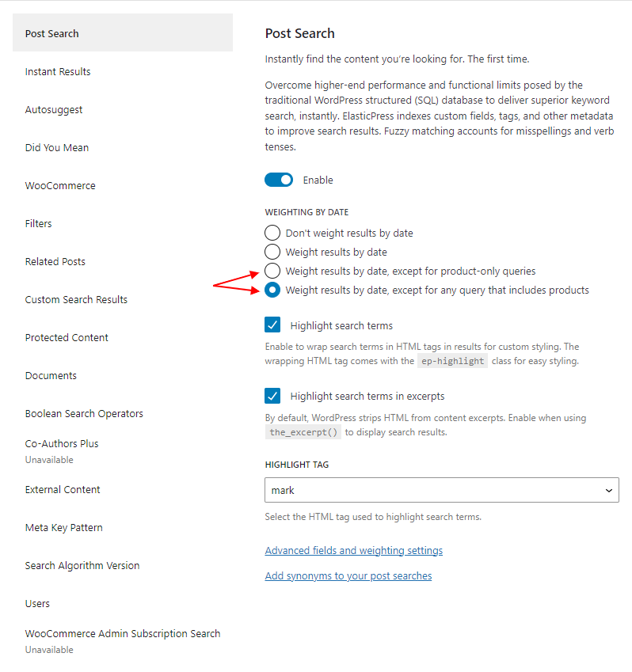The image size is (632, 672).
Task: Select weighting except any query including products
Action: tap(272, 290)
